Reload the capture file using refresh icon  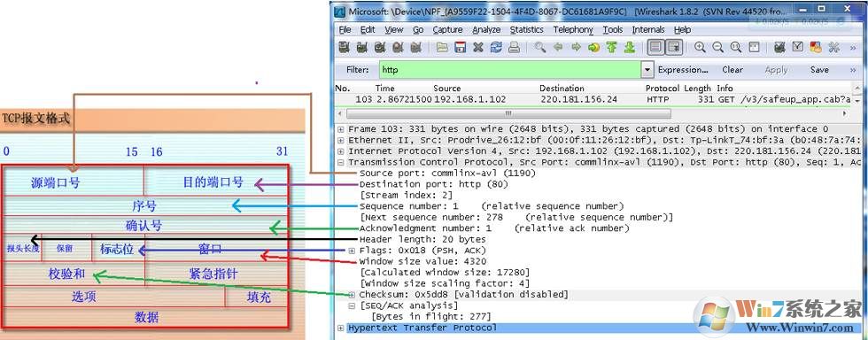[x=496, y=48]
